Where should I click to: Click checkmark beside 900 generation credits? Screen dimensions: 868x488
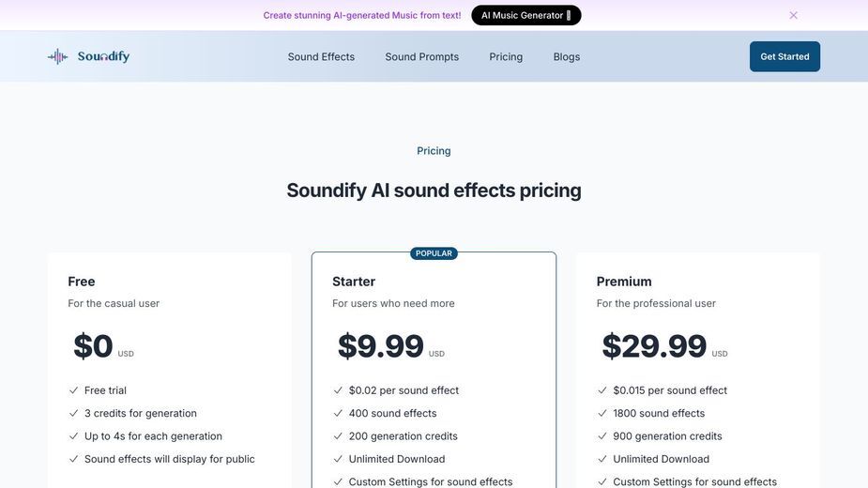click(602, 436)
